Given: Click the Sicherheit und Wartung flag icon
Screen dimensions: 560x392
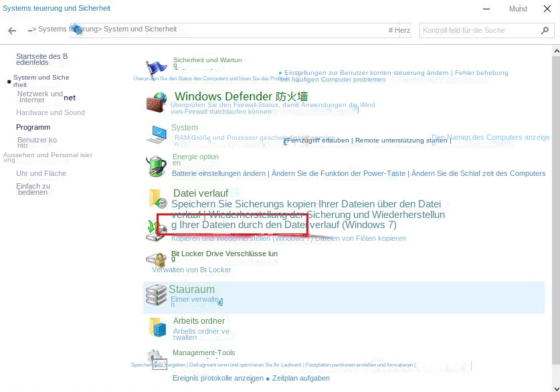Looking at the screenshot, I should (x=156, y=68).
